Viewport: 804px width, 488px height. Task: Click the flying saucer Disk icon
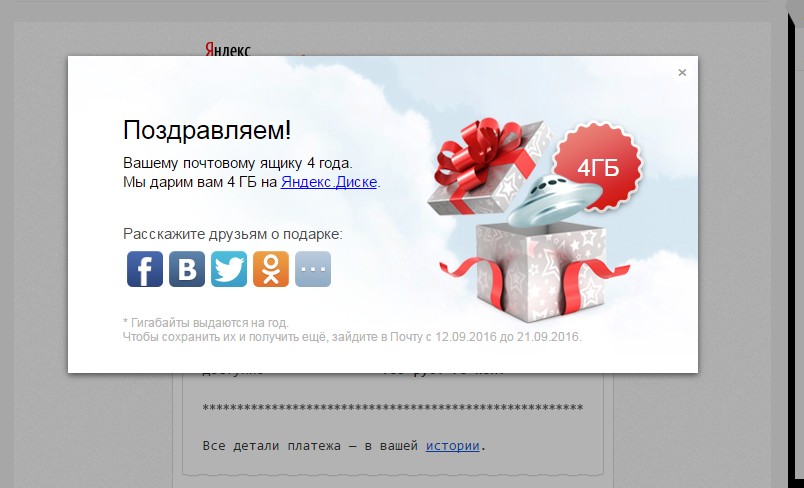coord(554,199)
